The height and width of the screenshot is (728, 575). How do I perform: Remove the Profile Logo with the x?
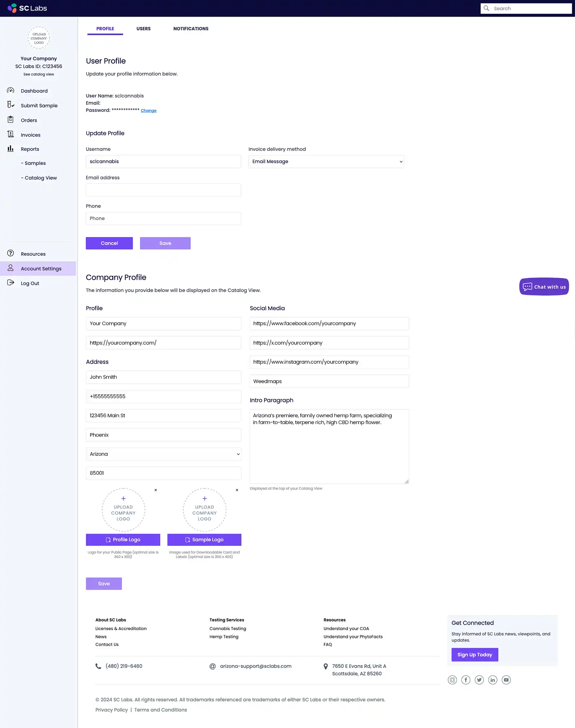point(156,490)
